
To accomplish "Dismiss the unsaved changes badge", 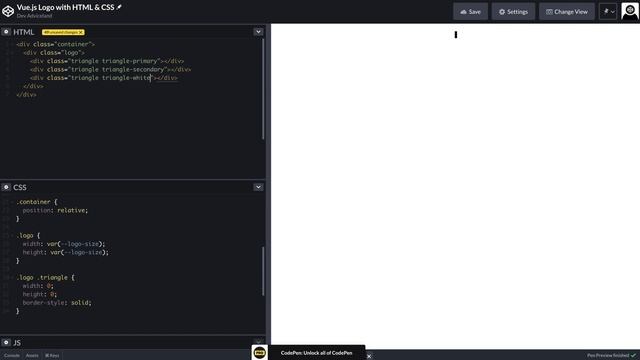I will coord(80,32).
